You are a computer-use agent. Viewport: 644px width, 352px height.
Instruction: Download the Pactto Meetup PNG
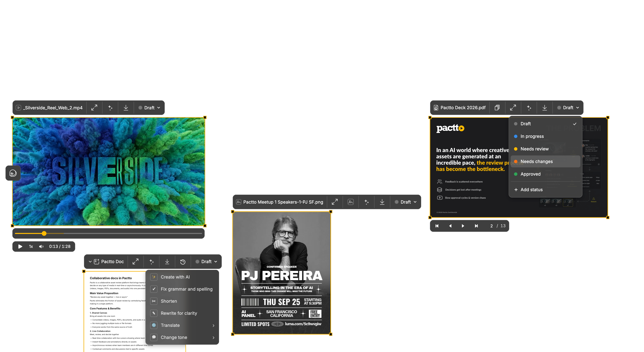382,202
